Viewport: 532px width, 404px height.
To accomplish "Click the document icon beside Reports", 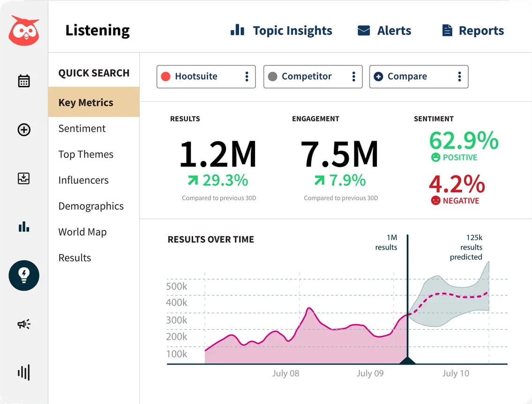I will pyautogui.click(x=447, y=30).
